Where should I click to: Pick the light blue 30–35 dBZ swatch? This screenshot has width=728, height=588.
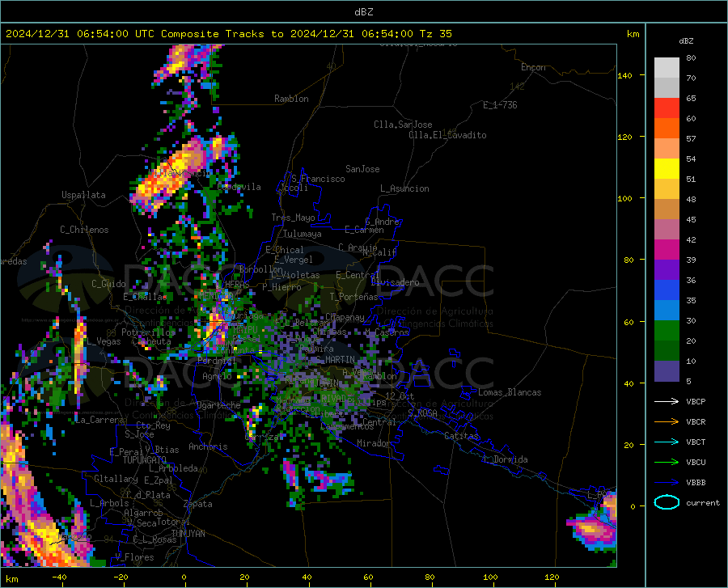coord(667,311)
